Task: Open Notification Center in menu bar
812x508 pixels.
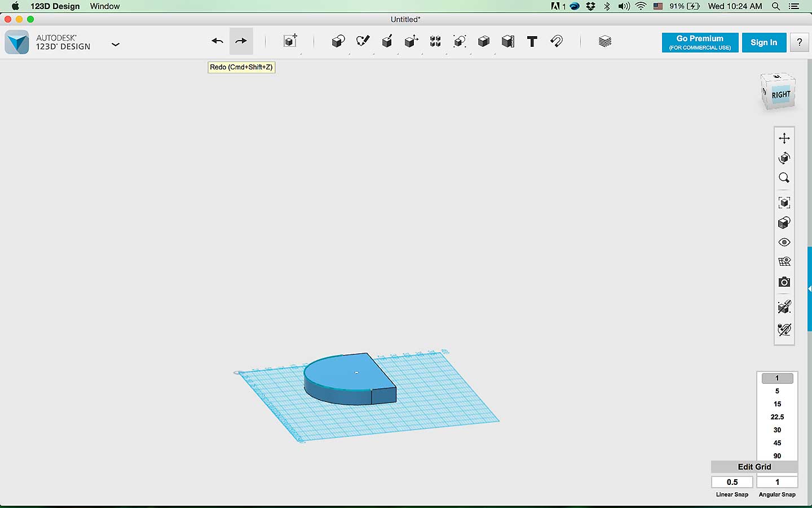Action: (794, 6)
